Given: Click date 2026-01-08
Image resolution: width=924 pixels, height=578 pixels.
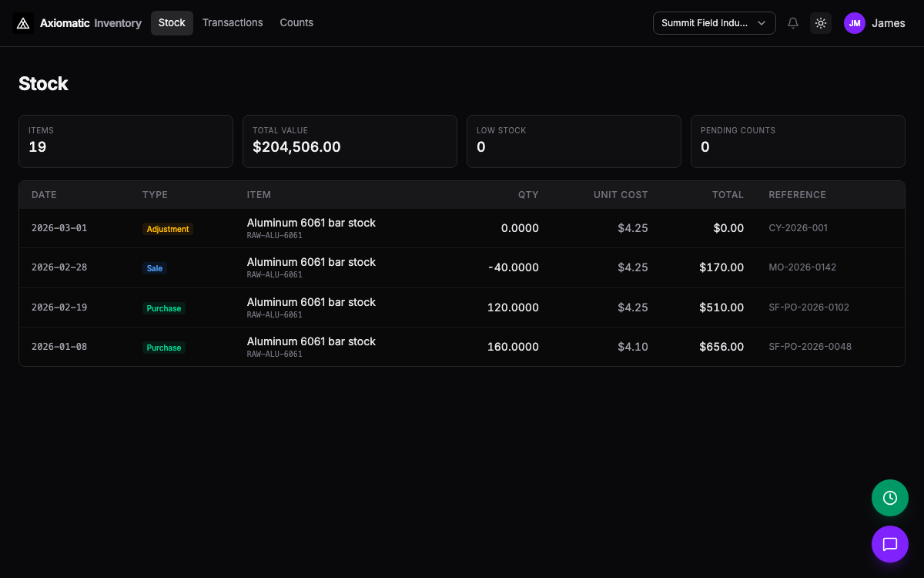Looking at the screenshot, I should pos(59,347).
